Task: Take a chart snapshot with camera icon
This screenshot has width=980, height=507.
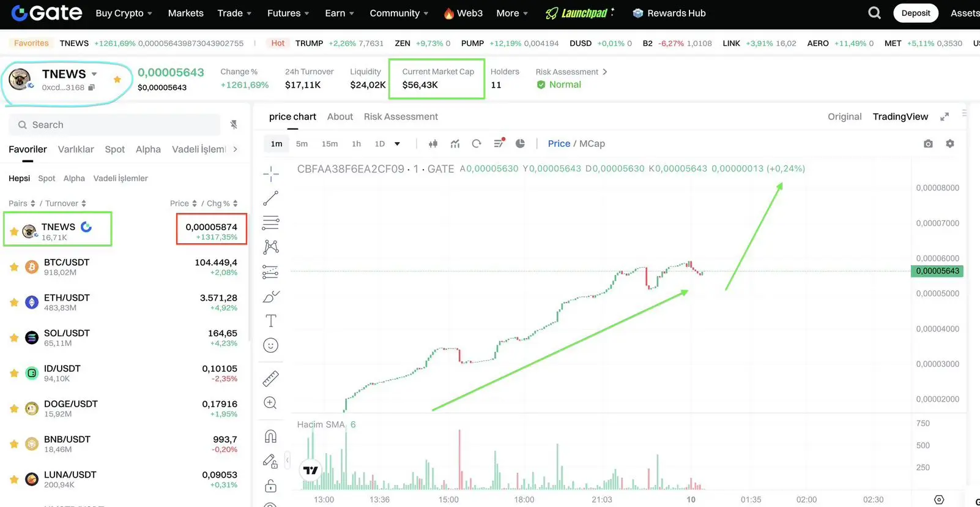Action: [x=928, y=144]
